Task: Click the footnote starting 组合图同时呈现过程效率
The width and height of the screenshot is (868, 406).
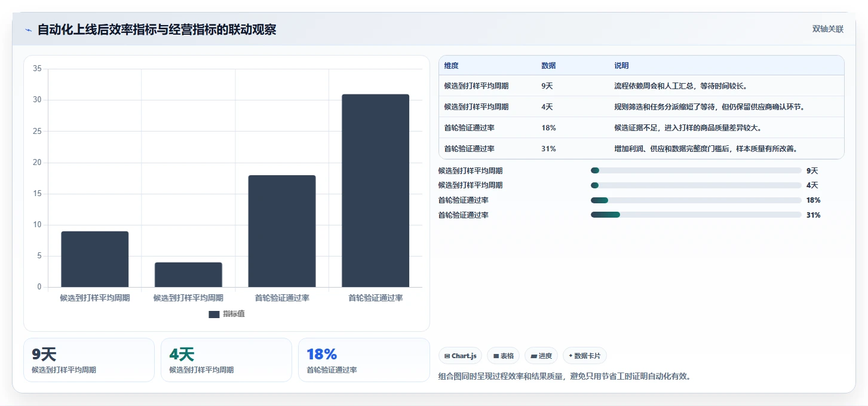Action: 565,377
